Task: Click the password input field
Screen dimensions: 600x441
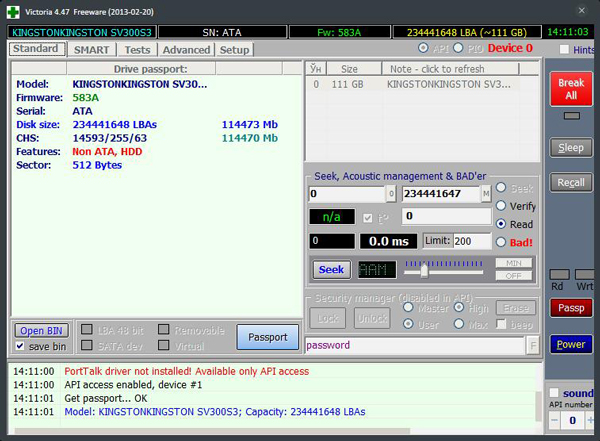Action: pos(415,345)
